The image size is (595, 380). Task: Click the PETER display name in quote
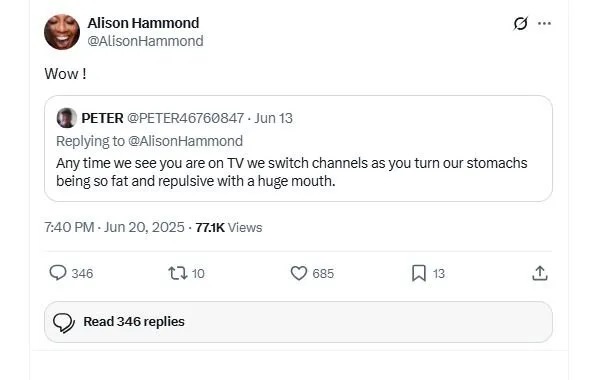102,118
